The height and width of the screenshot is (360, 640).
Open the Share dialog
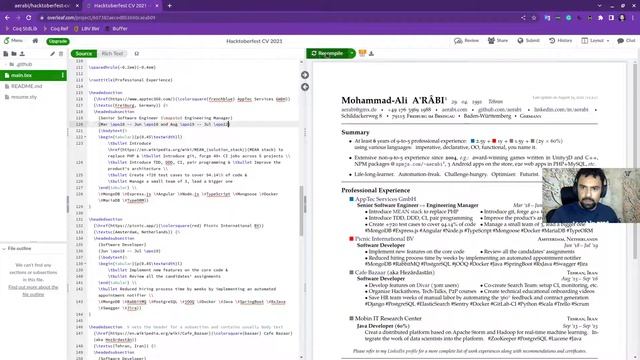click(498, 41)
